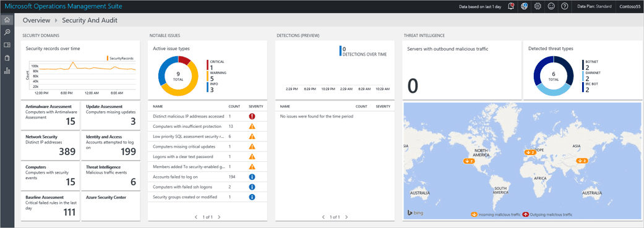Click the globe icon in top bar
Viewport: 644px width, 228px height.
[524, 6]
